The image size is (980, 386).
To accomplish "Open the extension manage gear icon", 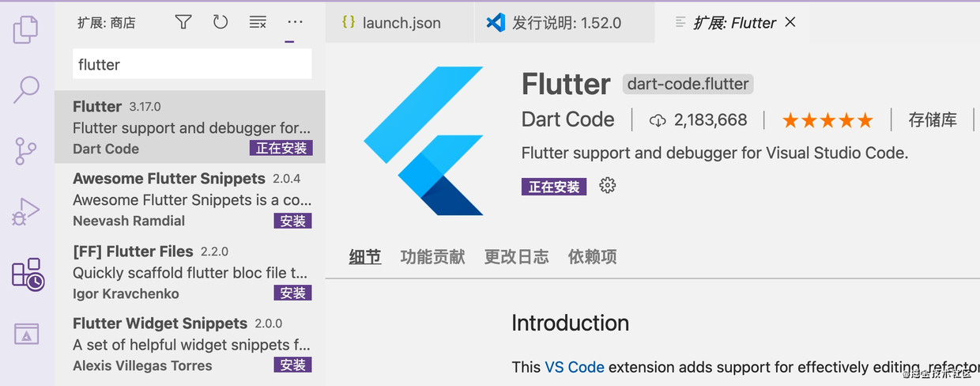I will point(607,186).
